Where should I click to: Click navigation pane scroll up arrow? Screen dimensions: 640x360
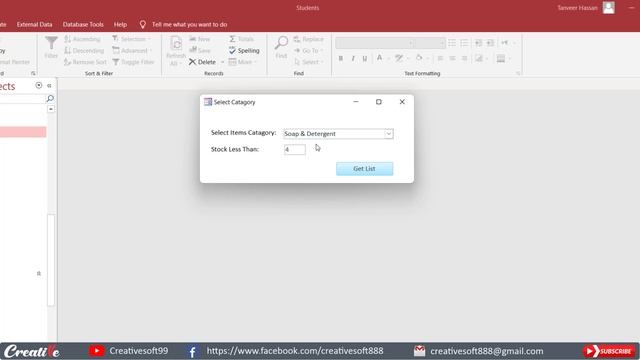[51, 109]
